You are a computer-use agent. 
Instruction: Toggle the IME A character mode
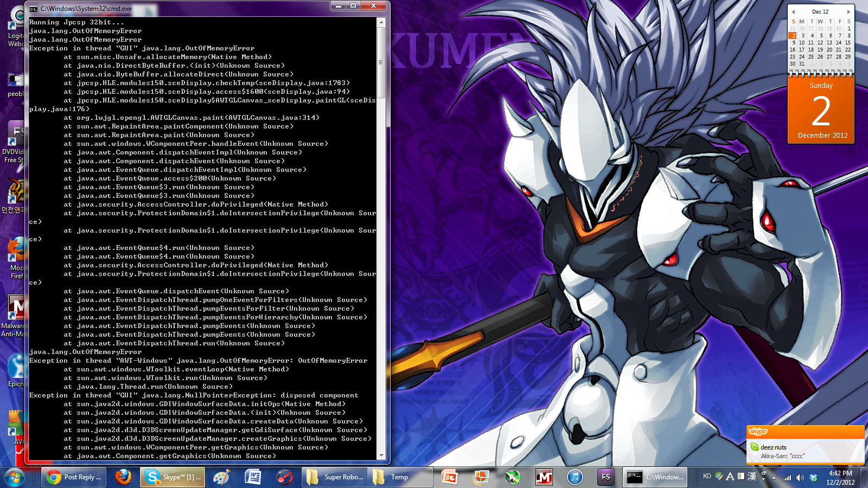[730, 476]
